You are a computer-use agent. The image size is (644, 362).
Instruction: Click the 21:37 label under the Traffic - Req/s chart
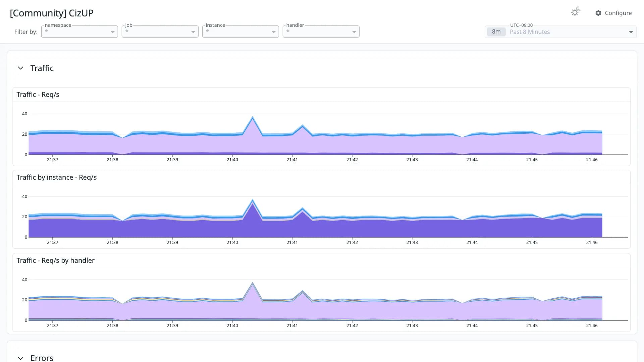pyautogui.click(x=52, y=160)
